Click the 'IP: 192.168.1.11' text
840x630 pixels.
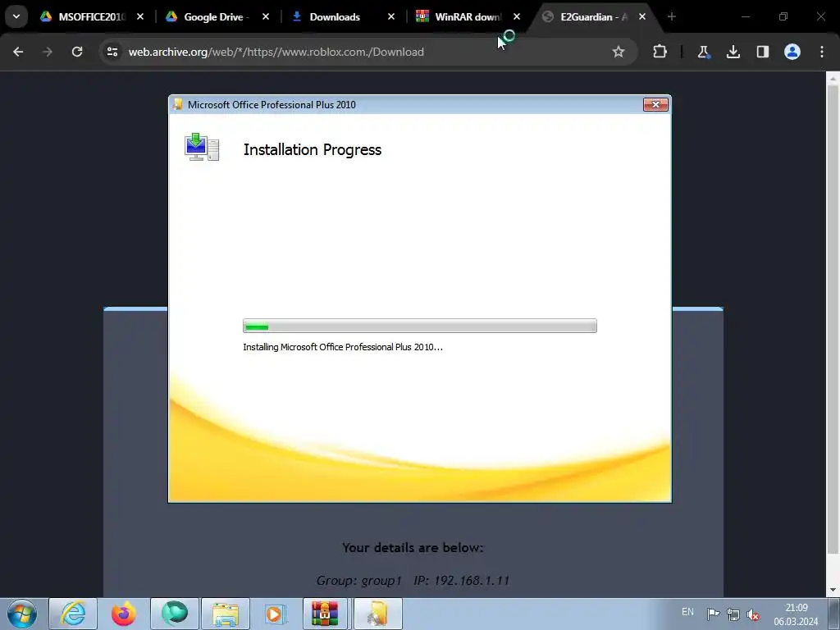point(461,580)
